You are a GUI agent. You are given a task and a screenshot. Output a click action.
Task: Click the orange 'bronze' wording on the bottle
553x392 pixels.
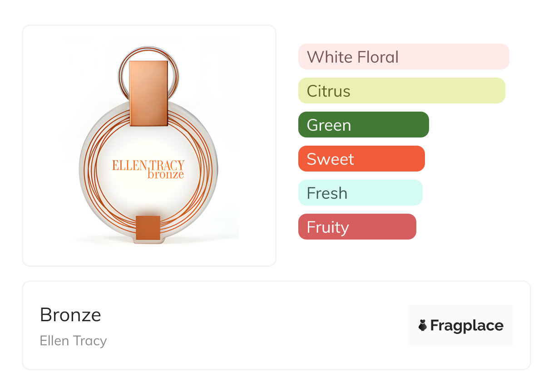point(166,175)
